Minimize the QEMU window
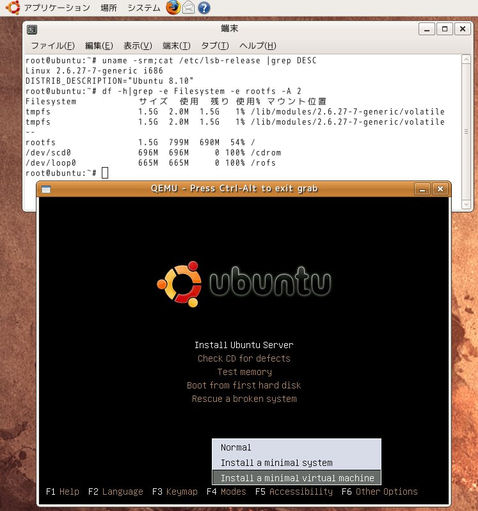Viewport: 478px width, 511px height. [x=422, y=189]
